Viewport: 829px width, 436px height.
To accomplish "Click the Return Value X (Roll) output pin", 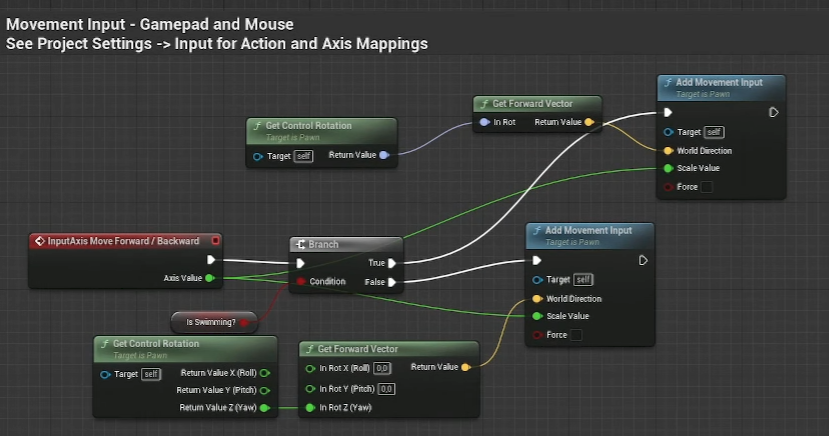I will [265, 373].
